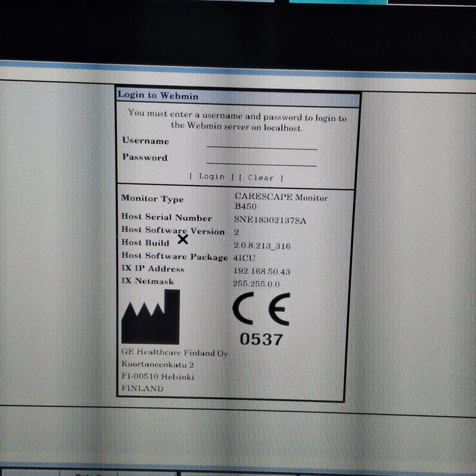476x476 pixels.
Task: Click the 'IX Netmask' label
Action: coord(148,281)
